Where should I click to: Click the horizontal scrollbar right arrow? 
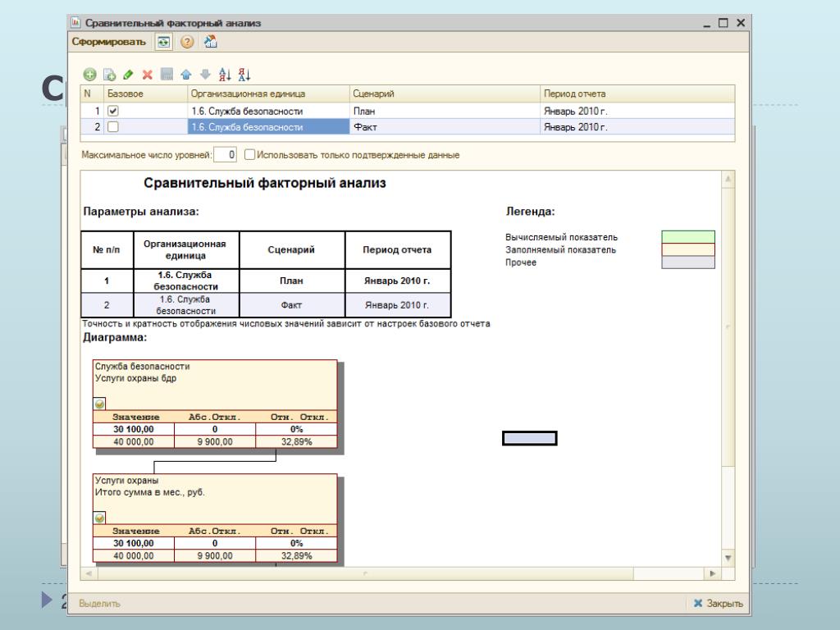[x=713, y=573]
